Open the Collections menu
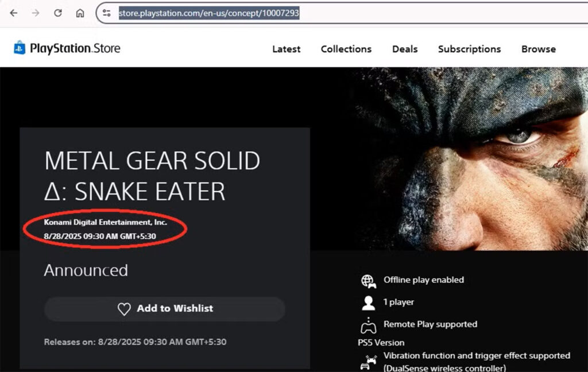Image resolution: width=588 pixels, height=372 pixels. (x=346, y=49)
